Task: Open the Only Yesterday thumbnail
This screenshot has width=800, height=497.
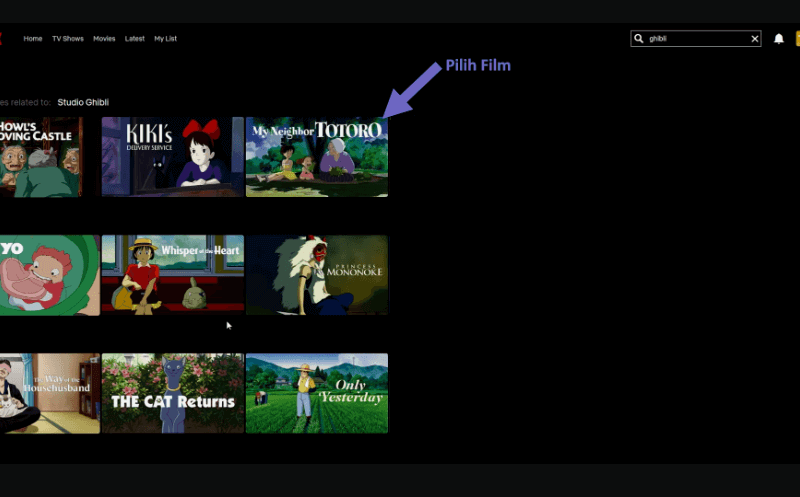Action: [317, 393]
